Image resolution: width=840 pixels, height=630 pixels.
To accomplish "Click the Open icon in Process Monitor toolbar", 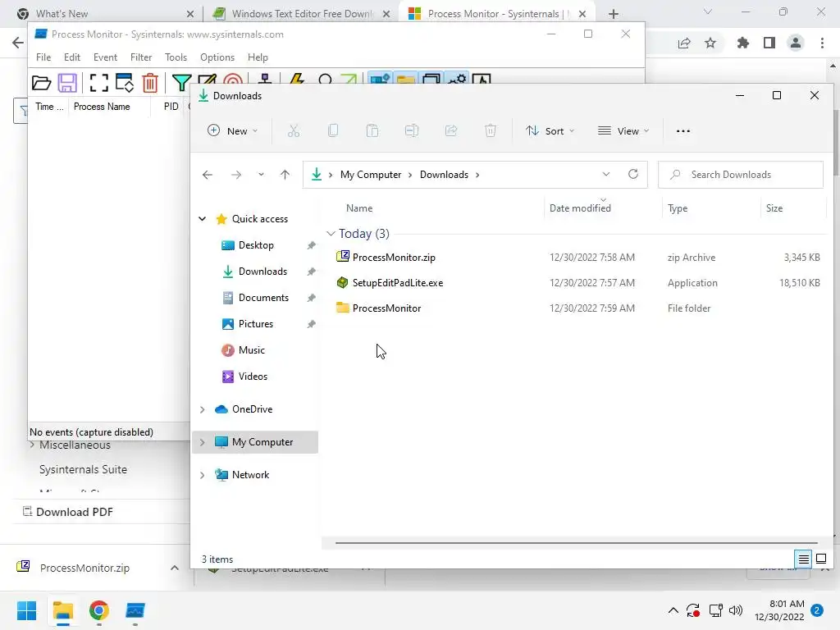I will pyautogui.click(x=41, y=83).
